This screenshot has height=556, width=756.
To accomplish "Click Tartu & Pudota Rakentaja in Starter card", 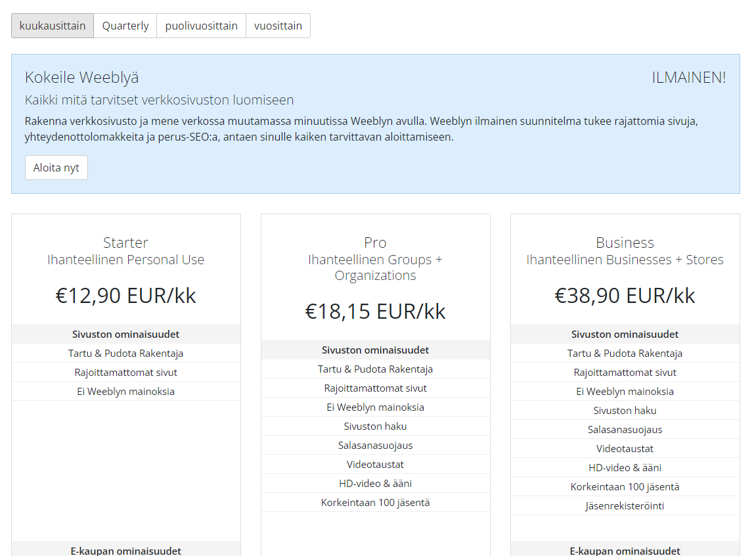I will pyautogui.click(x=126, y=354).
